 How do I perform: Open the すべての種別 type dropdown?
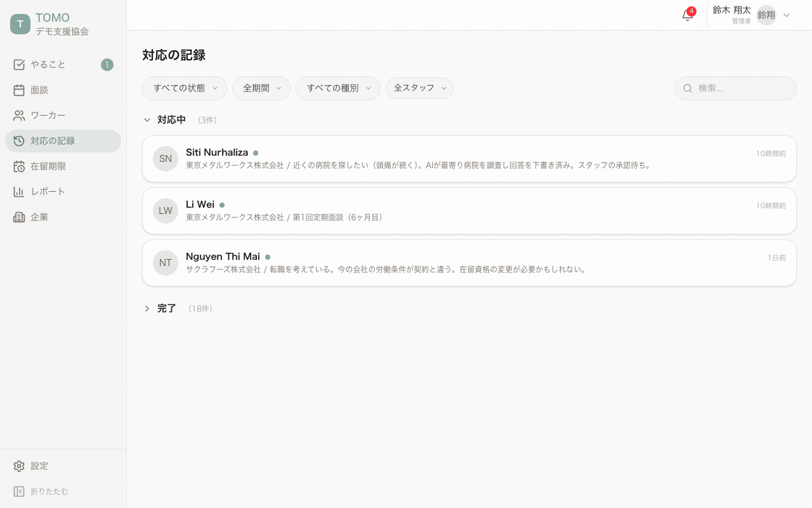click(x=337, y=88)
